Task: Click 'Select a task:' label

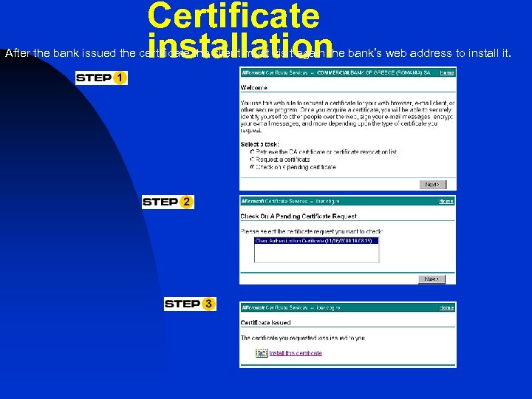Action: (260, 144)
